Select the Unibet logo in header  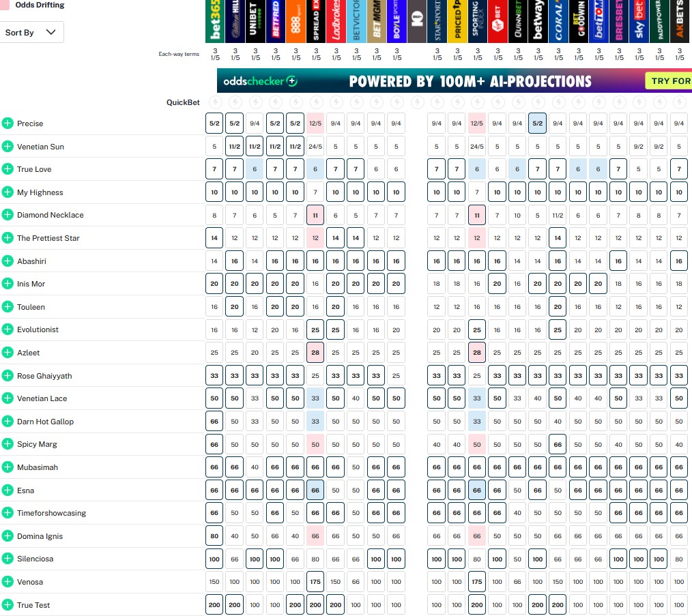255,22
